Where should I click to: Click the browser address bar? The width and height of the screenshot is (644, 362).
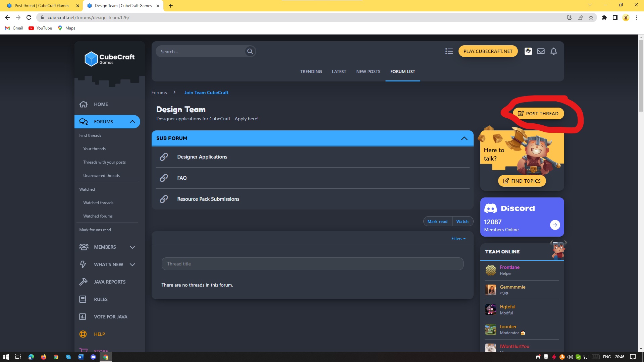tap(302, 17)
